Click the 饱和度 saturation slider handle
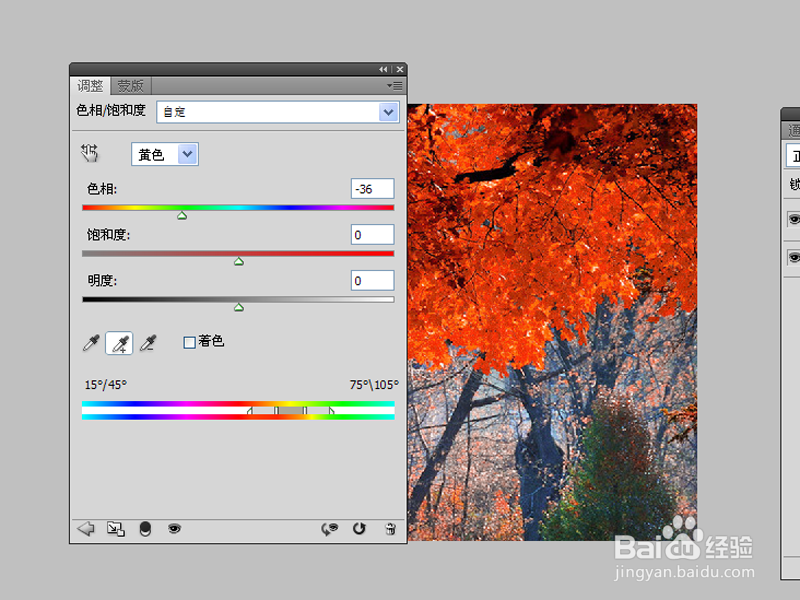The height and width of the screenshot is (600, 800). pyautogui.click(x=239, y=262)
